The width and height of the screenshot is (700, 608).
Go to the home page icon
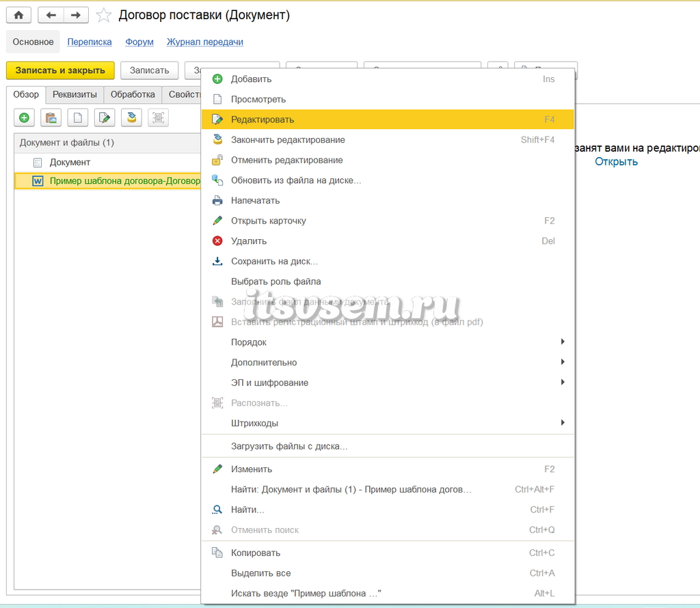[x=18, y=15]
